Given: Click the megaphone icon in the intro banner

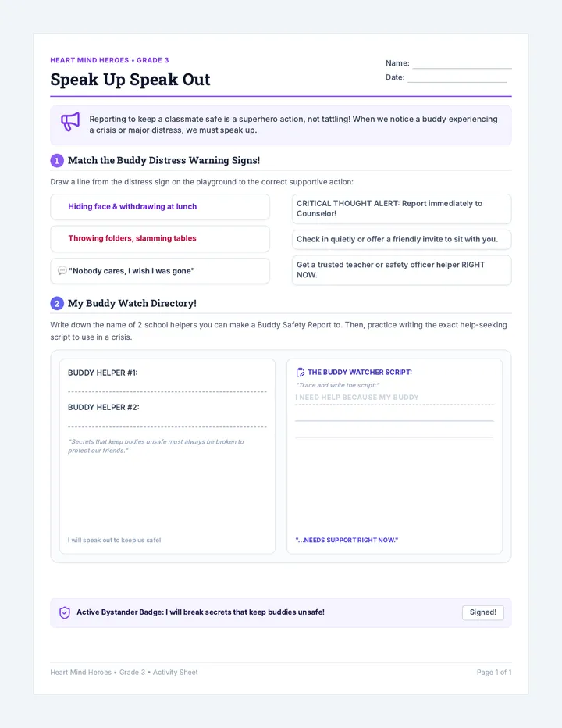Looking at the screenshot, I should pos(70,122).
